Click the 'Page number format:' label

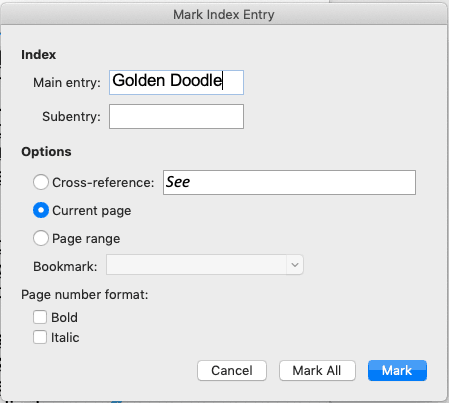[x=85, y=295]
